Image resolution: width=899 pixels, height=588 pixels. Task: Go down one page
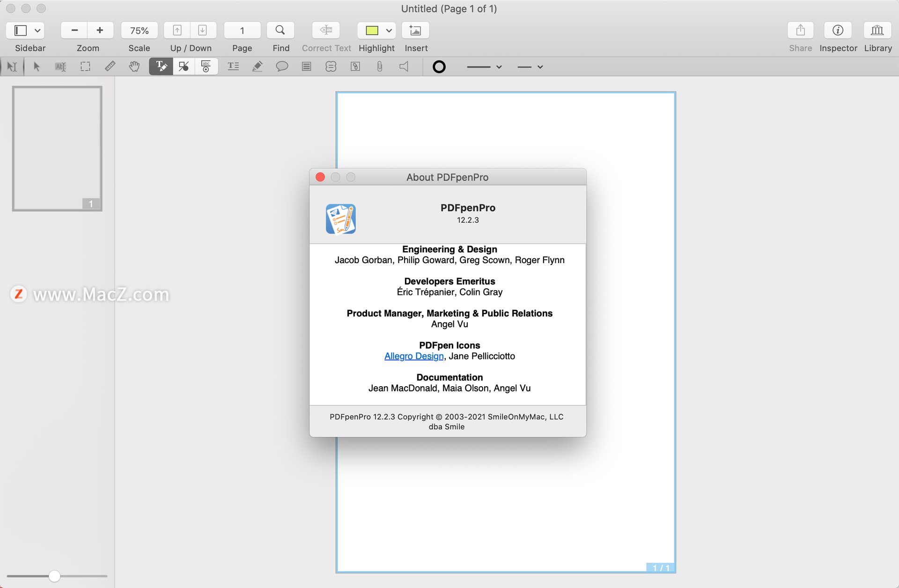(203, 30)
